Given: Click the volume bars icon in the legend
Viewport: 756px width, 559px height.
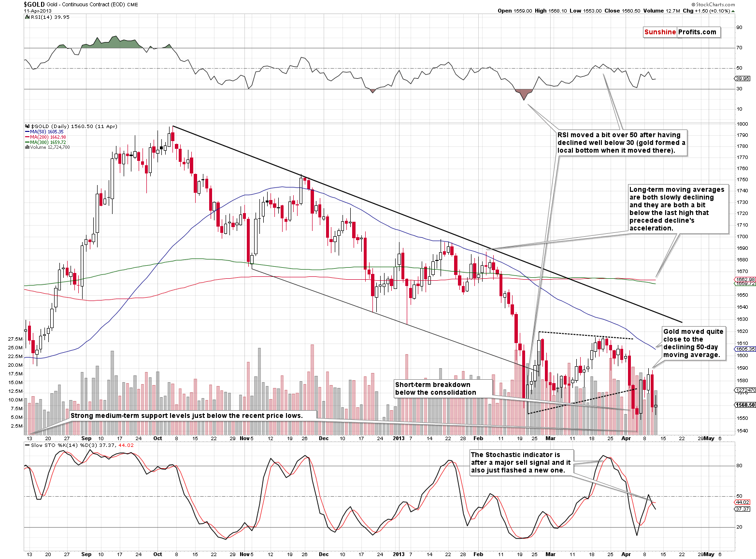Looking at the screenshot, I should 27,147.
